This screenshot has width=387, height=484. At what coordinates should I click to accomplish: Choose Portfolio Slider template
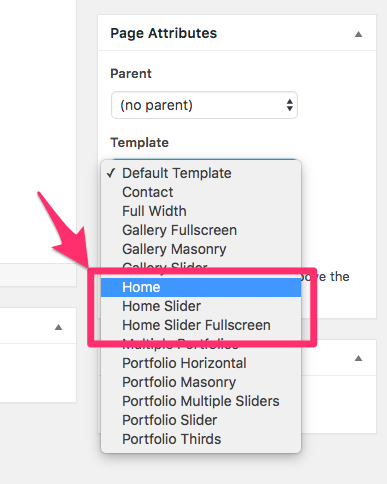click(x=201, y=420)
